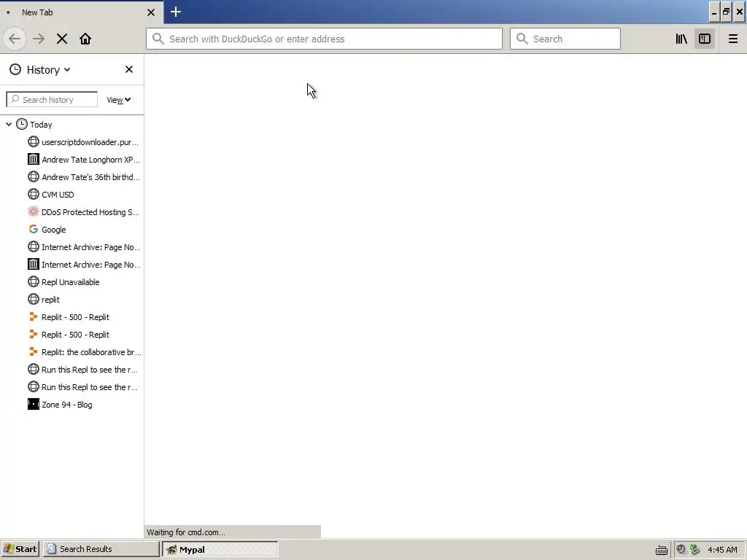Screen dimensions: 747x560
Task: Click the Today clock icon
Action: pyautogui.click(x=21, y=124)
